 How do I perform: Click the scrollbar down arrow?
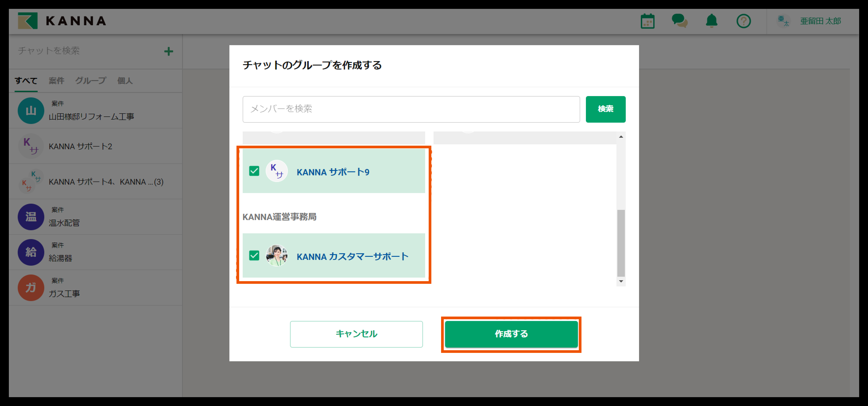(x=621, y=281)
